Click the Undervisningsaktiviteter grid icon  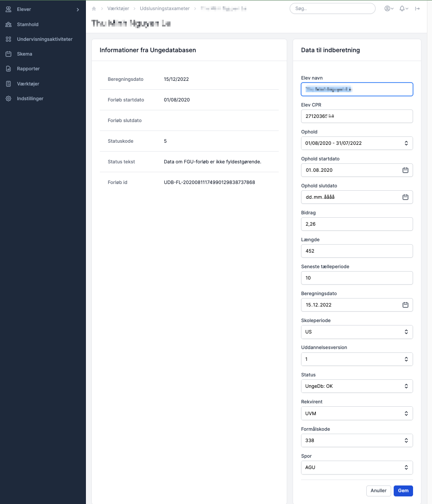pyautogui.click(x=9, y=39)
